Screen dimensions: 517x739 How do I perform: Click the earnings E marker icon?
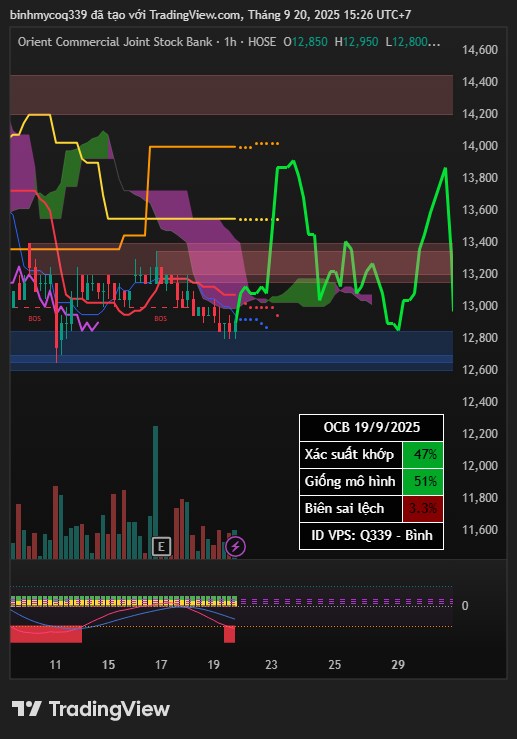(x=161, y=547)
